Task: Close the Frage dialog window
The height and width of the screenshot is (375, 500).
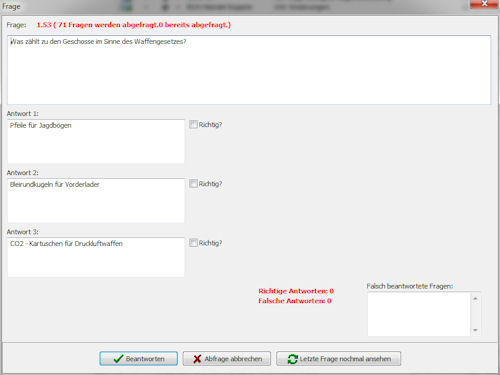Action: 484,4
